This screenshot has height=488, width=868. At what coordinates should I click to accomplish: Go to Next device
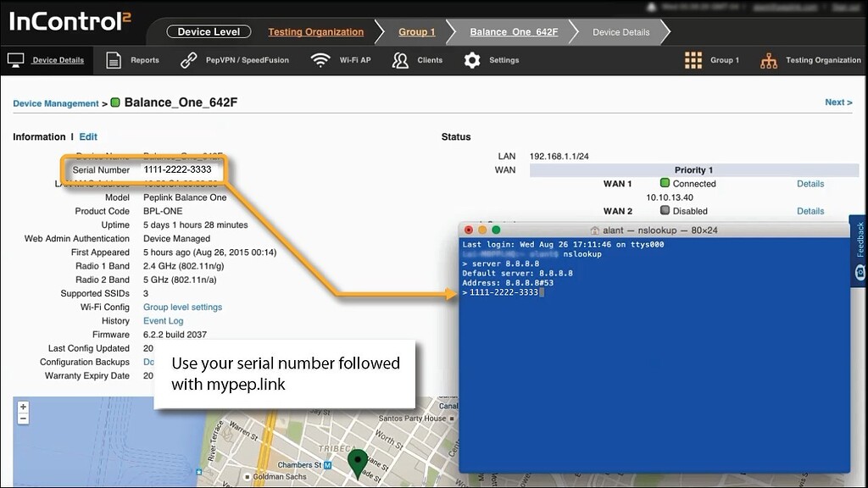pyautogui.click(x=837, y=103)
